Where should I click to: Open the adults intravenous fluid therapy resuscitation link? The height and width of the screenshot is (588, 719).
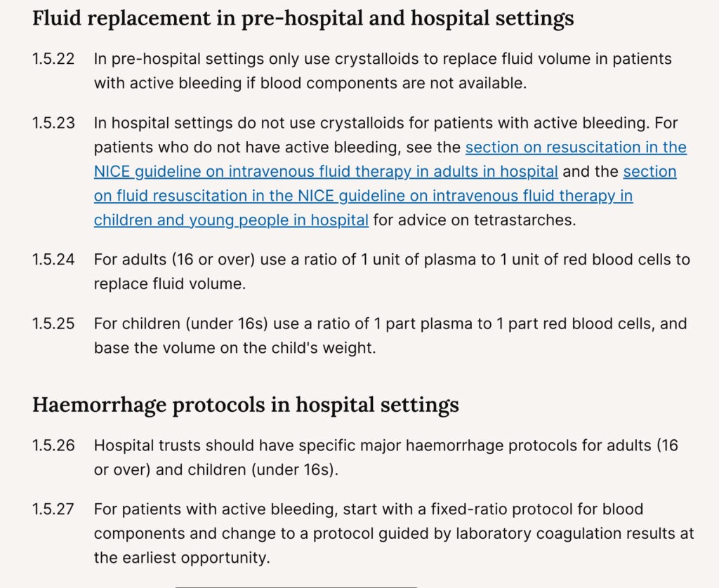click(x=326, y=171)
